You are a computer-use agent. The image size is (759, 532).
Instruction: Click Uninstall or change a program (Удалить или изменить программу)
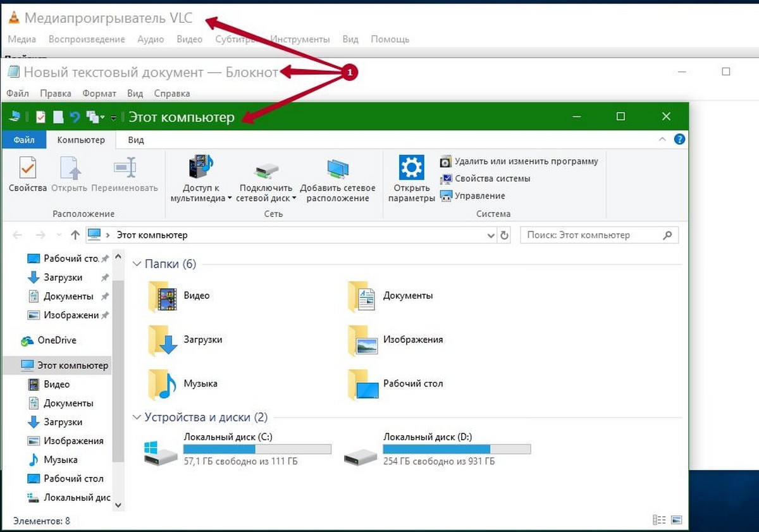526,161
